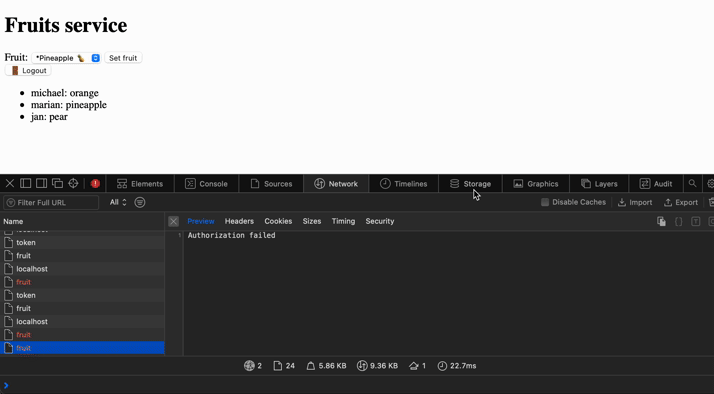Switch to the Layers tab
This screenshot has height=394, width=714.
pos(599,184)
